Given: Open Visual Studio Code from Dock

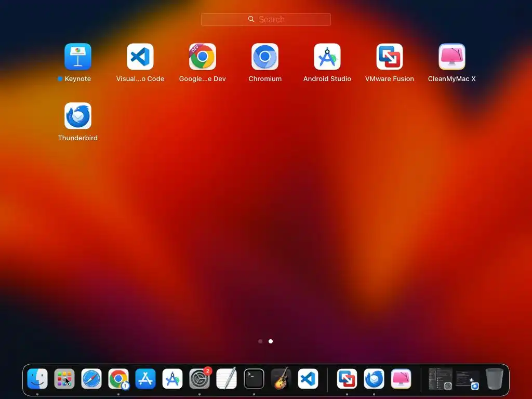Looking at the screenshot, I should point(308,379).
